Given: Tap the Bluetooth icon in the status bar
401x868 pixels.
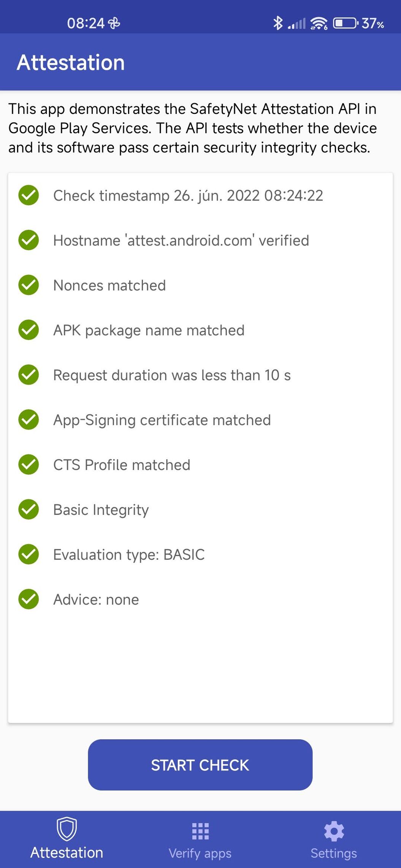Looking at the screenshot, I should click(278, 23).
